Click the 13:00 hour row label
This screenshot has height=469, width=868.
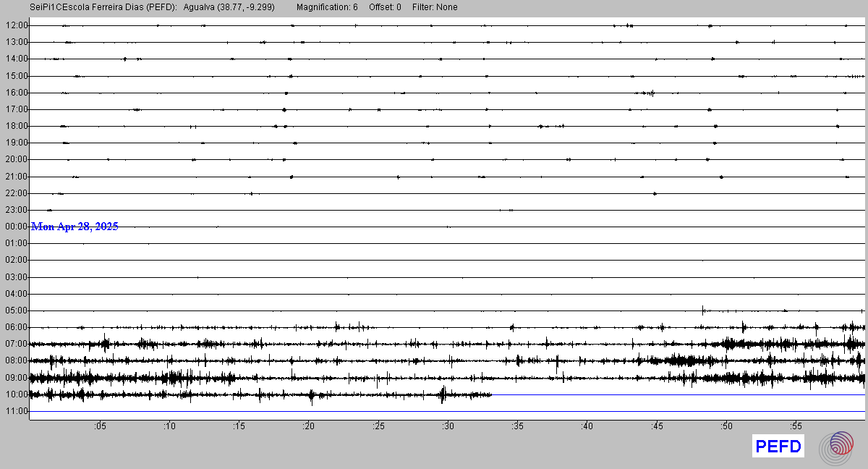click(16, 42)
